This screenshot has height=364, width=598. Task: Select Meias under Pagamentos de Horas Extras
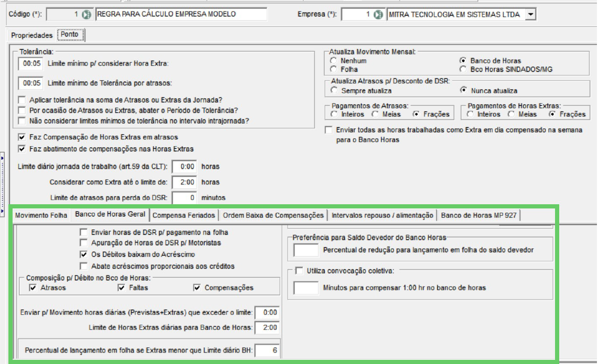pyautogui.click(x=511, y=114)
